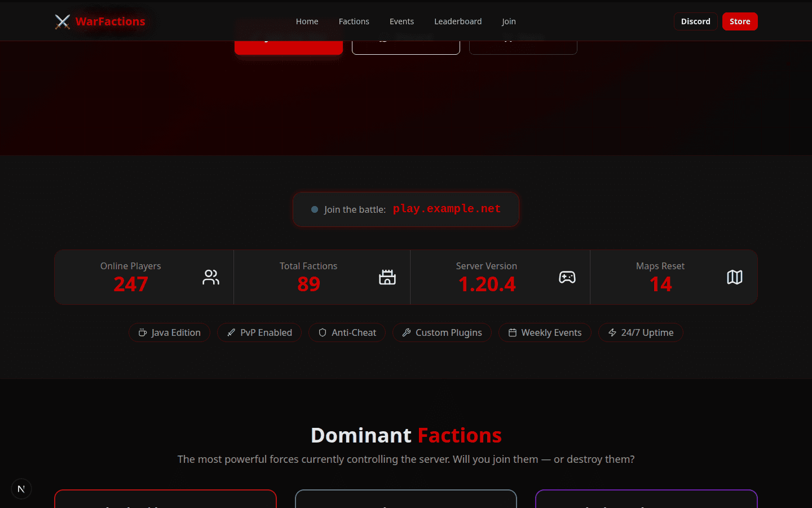This screenshot has height=508, width=812.
Task: Click the swords icon on PvP Enabled badge
Action: (x=231, y=332)
